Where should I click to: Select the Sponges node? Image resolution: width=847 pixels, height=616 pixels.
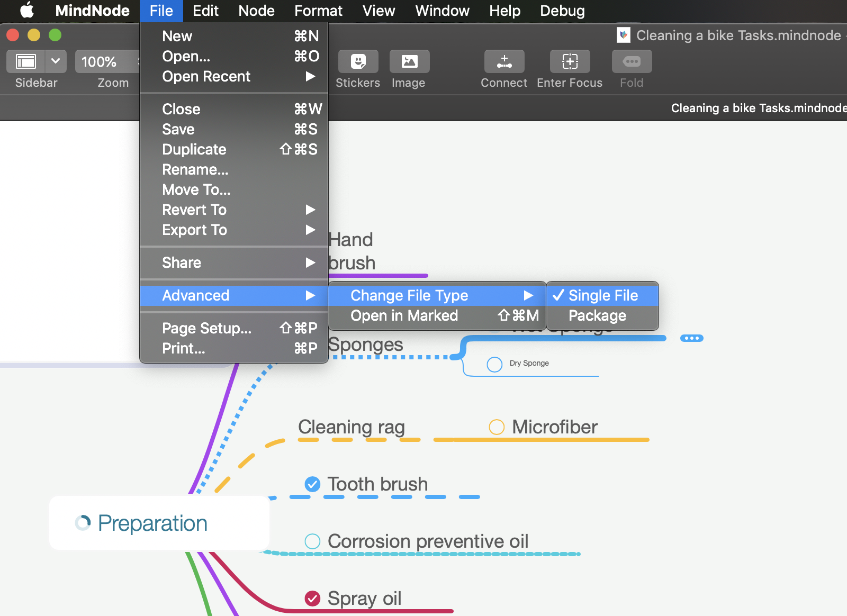[366, 345]
